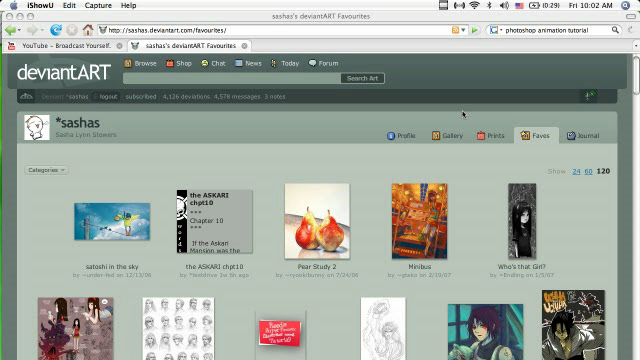Open the 4,578 messages link

point(237,97)
